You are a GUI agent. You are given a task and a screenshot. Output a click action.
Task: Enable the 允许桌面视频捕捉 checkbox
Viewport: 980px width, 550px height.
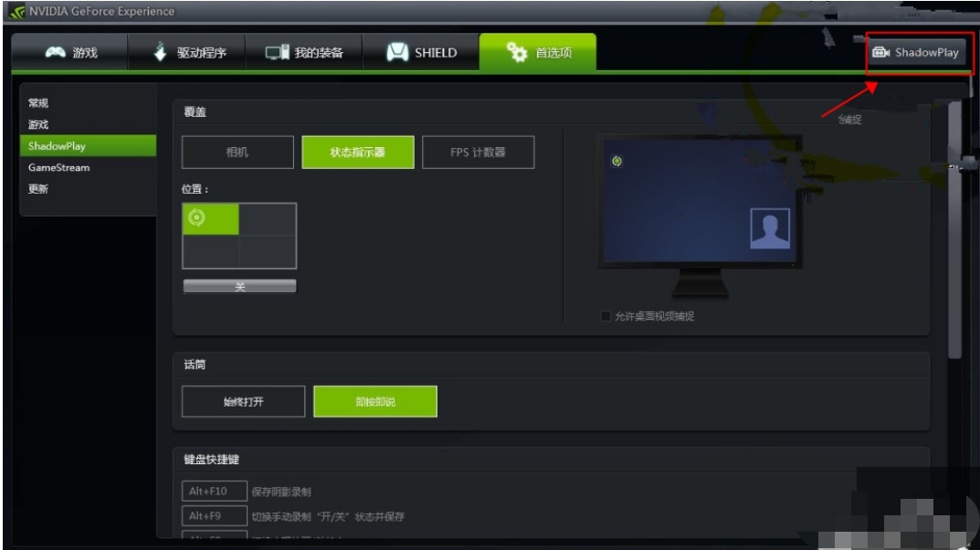click(x=605, y=315)
